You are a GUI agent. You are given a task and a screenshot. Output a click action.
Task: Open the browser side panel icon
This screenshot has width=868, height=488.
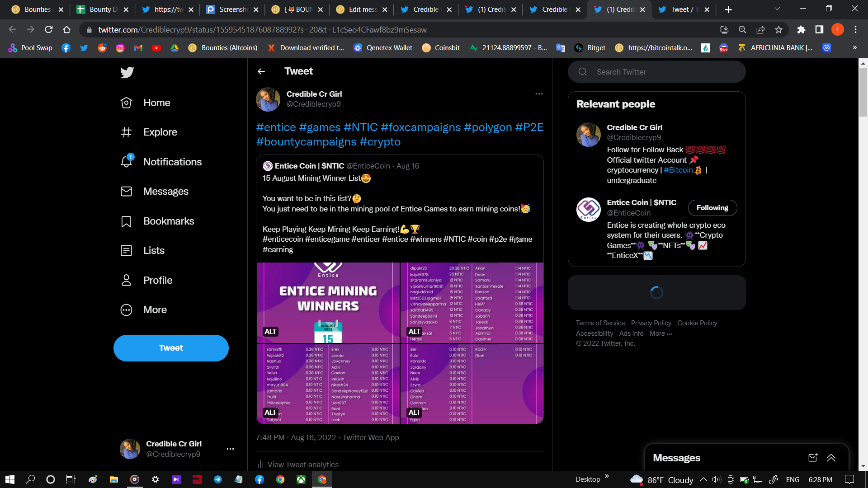pos(819,29)
